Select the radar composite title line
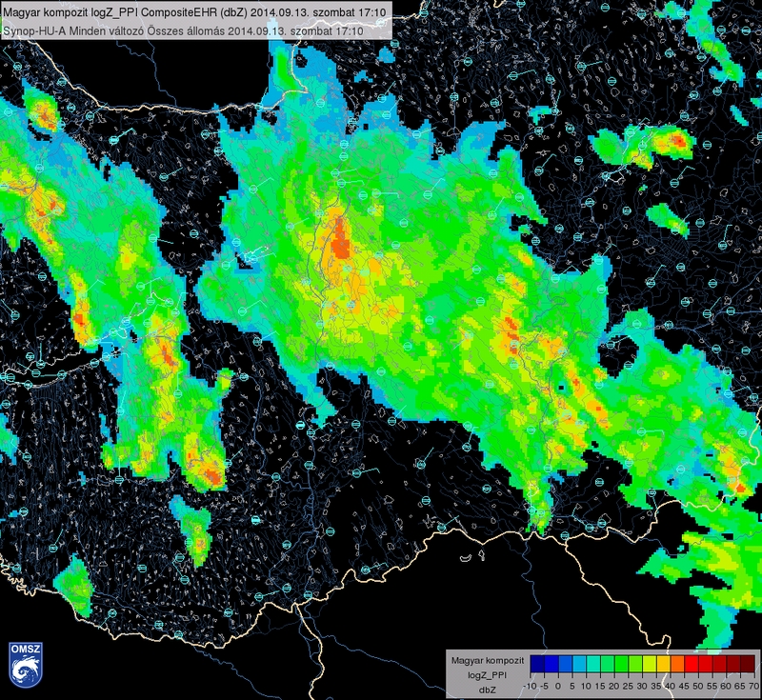The image size is (762, 700). tap(194, 13)
